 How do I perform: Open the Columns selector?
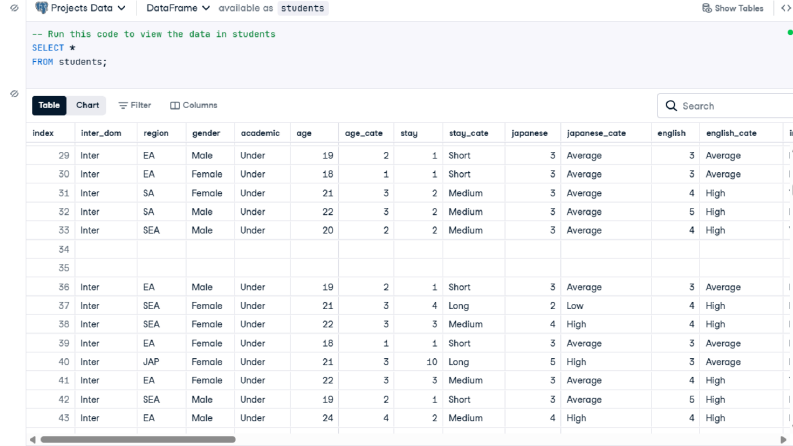pyautogui.click(x=194, y=105)
